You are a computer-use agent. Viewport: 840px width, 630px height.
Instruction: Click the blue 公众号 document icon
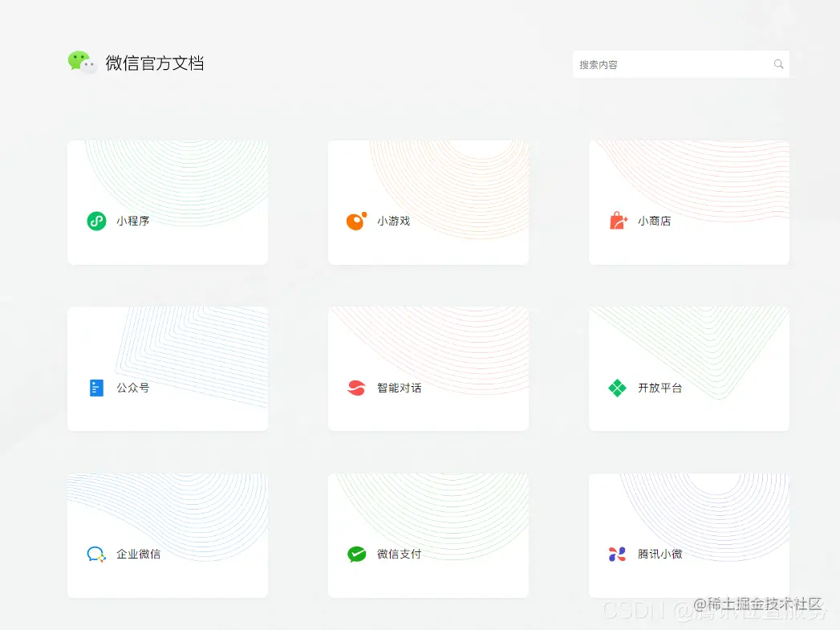coord(96,388)
